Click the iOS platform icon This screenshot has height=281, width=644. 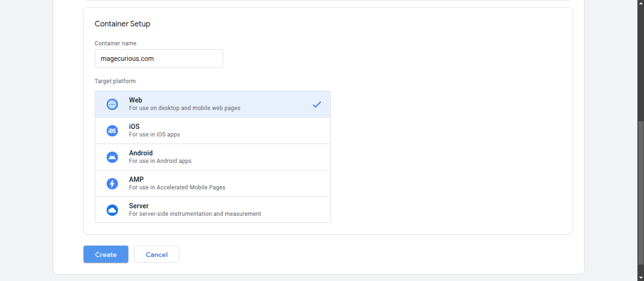(112, 130)
